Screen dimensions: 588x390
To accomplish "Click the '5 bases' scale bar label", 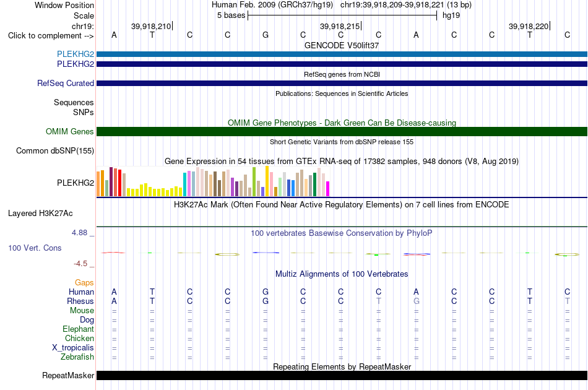I will coord(231,15).
